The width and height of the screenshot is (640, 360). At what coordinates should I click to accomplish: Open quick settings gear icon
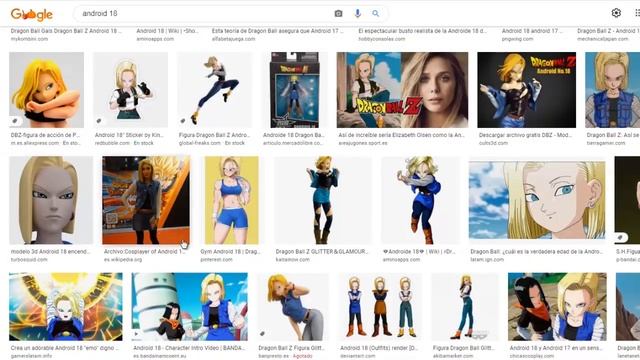[x=616, y=13]
